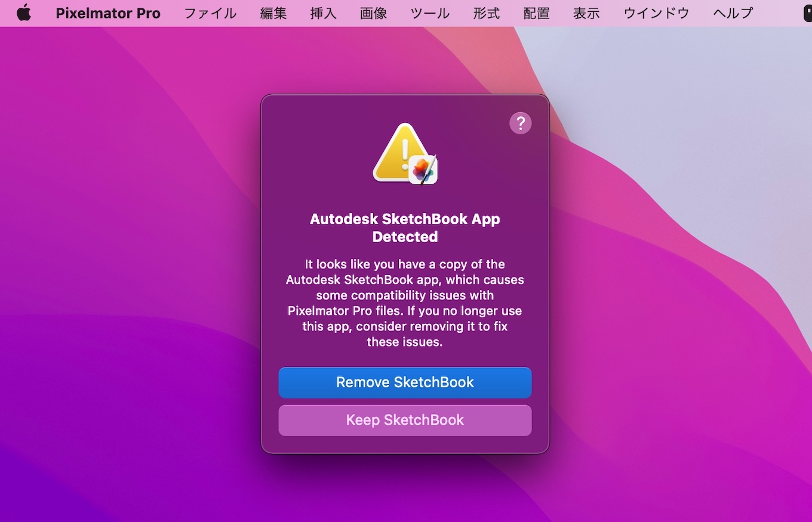Click the Pixelmator Pro app badge icon
The image size is (812, 522).
coord(424,170)
